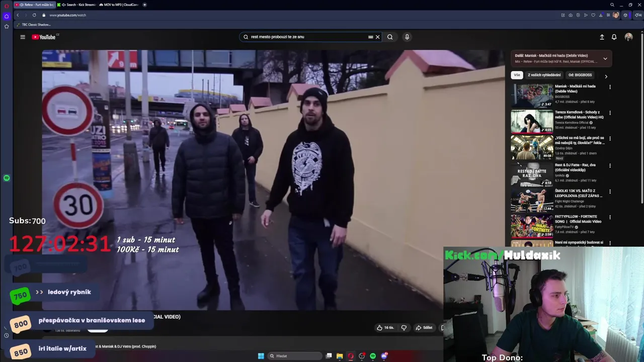Open the YouTube account avatar menu

pyautogui.click(x=628, y=37)
